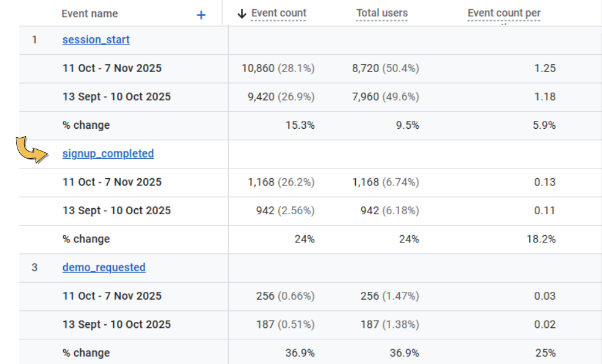Viewport: 602px width, 364px height.
Task: Open the demo_requested event link
Action: pos(104,267)
